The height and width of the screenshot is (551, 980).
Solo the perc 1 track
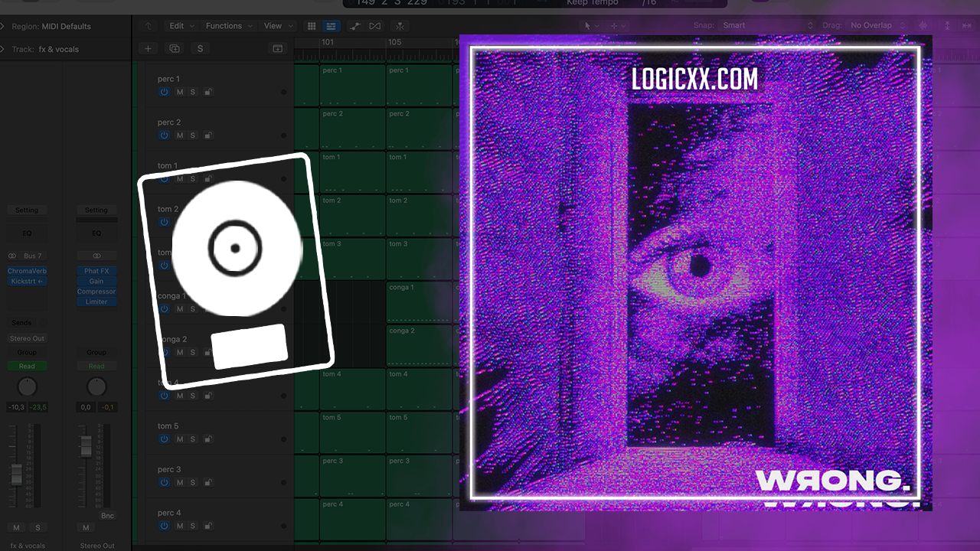pos(193,92)
